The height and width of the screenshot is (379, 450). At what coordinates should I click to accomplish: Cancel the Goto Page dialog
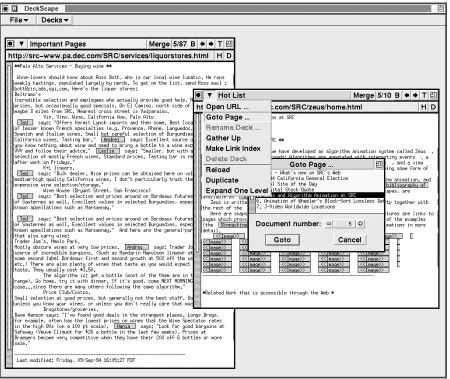(350, 240)
